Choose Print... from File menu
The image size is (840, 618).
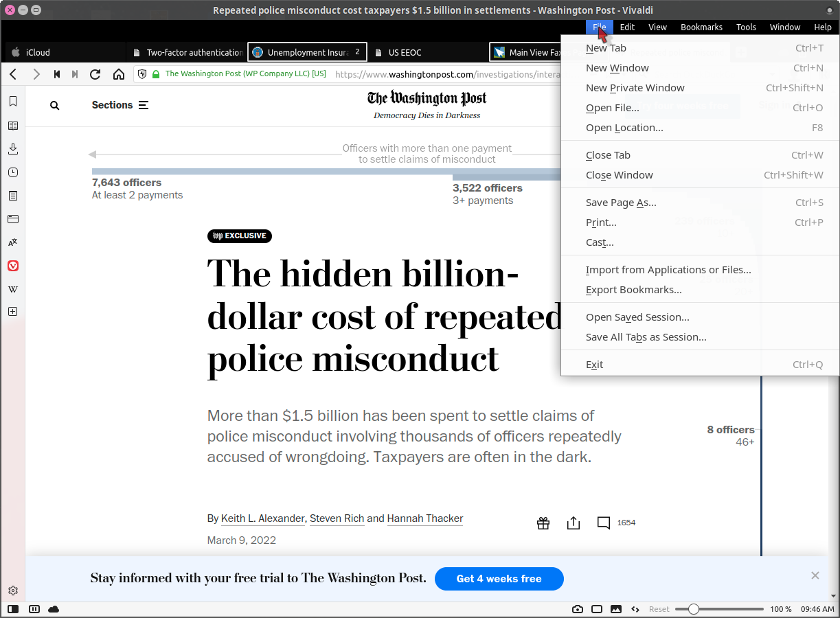click(x=700, y=222)
